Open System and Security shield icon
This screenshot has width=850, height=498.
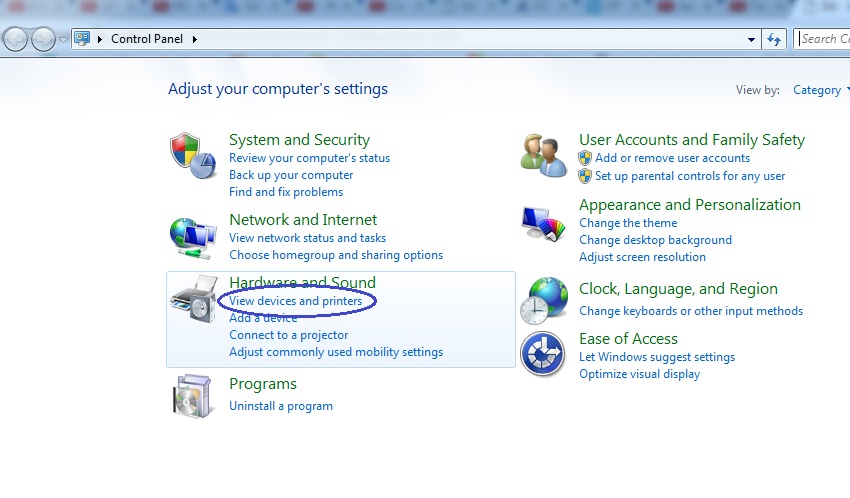point(193,156)
